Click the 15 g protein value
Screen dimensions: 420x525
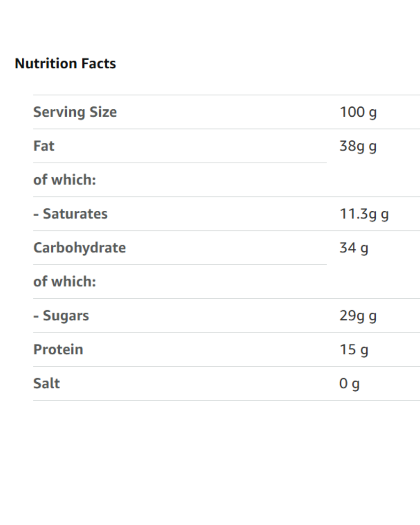pyautogui.click(x=353, y=350)
